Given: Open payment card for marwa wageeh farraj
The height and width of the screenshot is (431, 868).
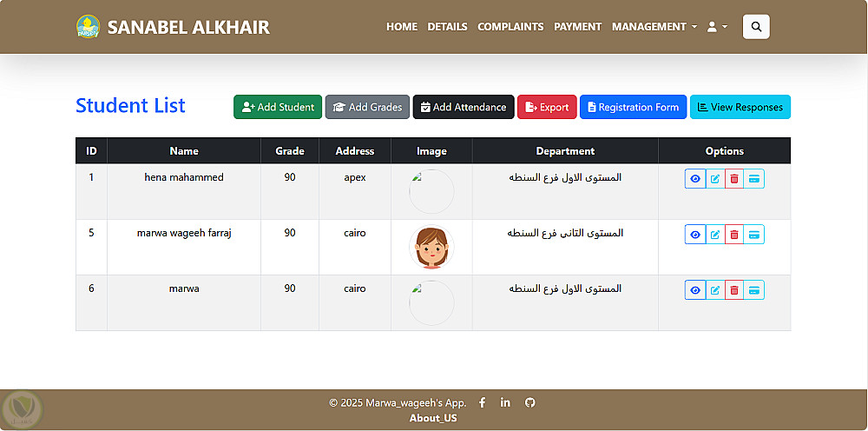Looking at the screenshot, I should [754, 235].
